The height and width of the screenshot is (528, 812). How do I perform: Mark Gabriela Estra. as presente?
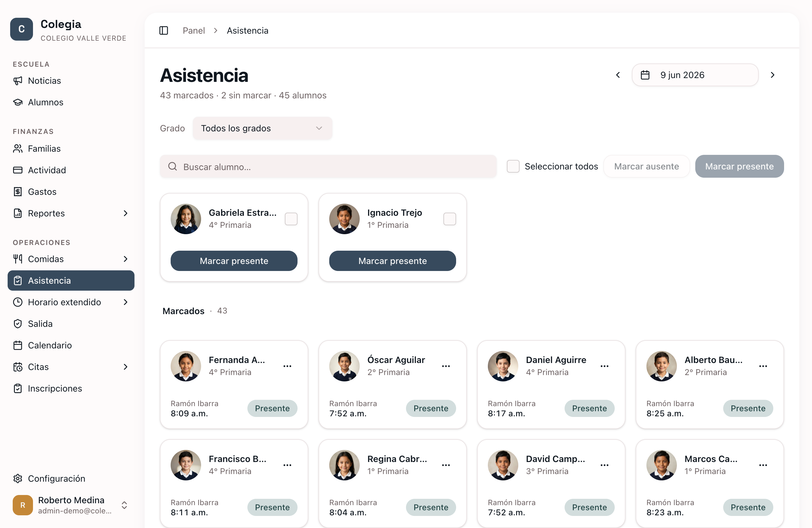234,261
